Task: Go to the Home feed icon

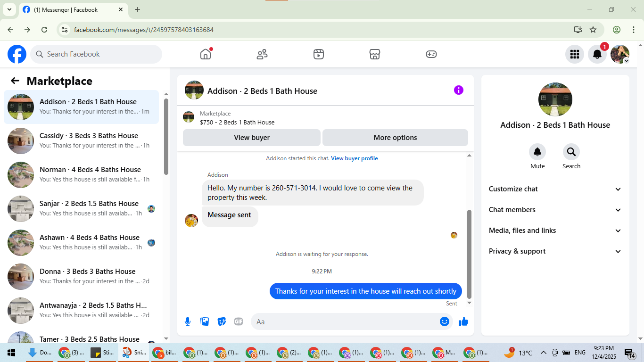Action: (206, 54)
